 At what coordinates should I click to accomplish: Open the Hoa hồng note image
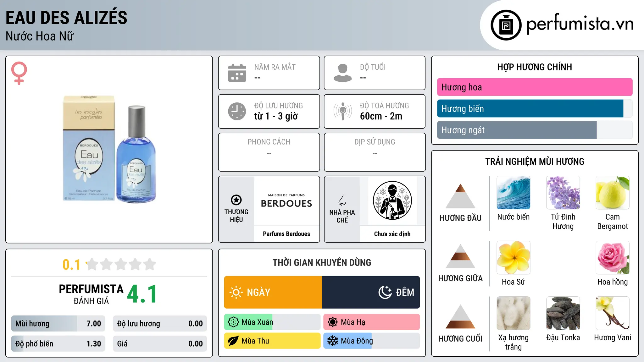click(613, 258)
